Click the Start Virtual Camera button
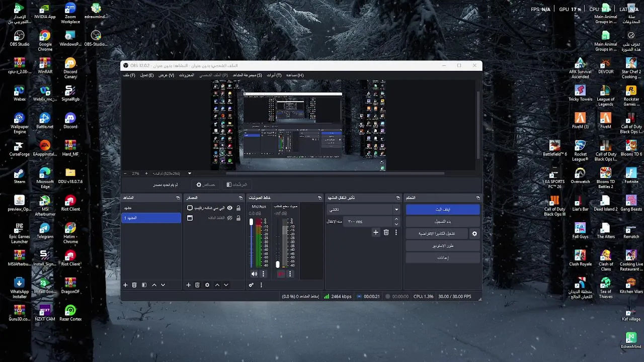The width and height of the screenshot is (644, 362). (437, 234)
